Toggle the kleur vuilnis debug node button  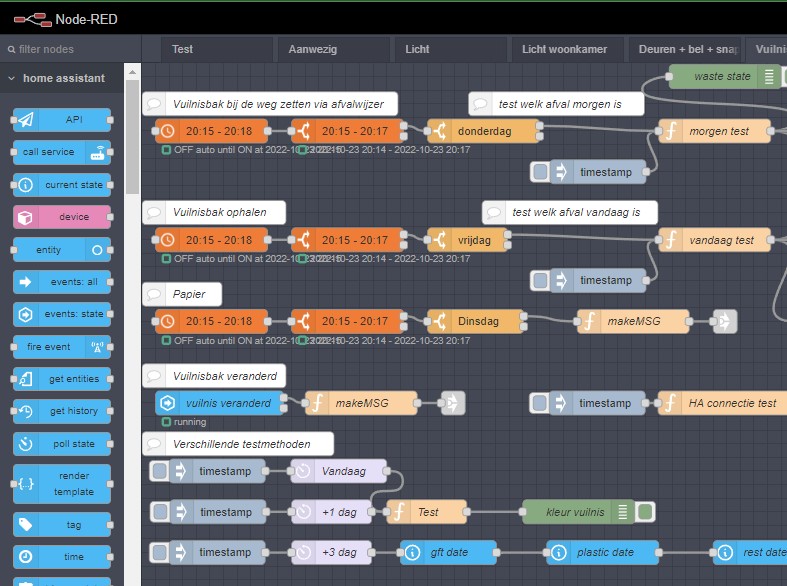(646, 512)
